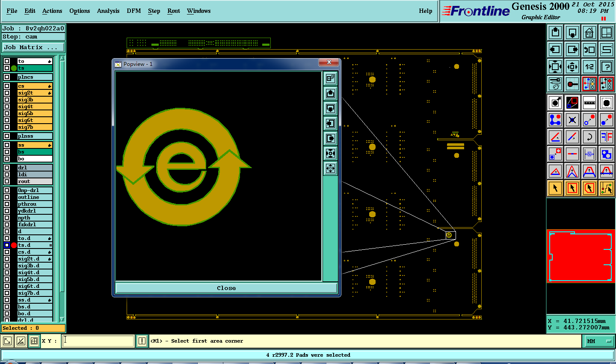Screen dimensions: 616x364
Task: Click the grid snap icon left of X Y
Action: point(34,341)
